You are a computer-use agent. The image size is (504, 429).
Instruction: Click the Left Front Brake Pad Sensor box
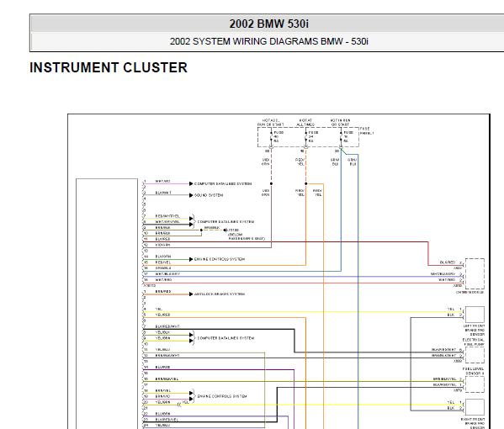(x=475, y=315)
